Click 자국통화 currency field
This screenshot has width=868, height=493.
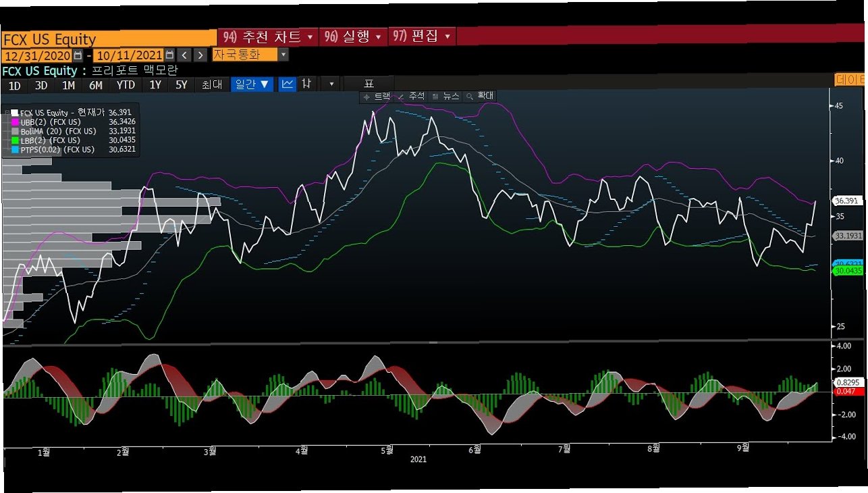[245, 55]
